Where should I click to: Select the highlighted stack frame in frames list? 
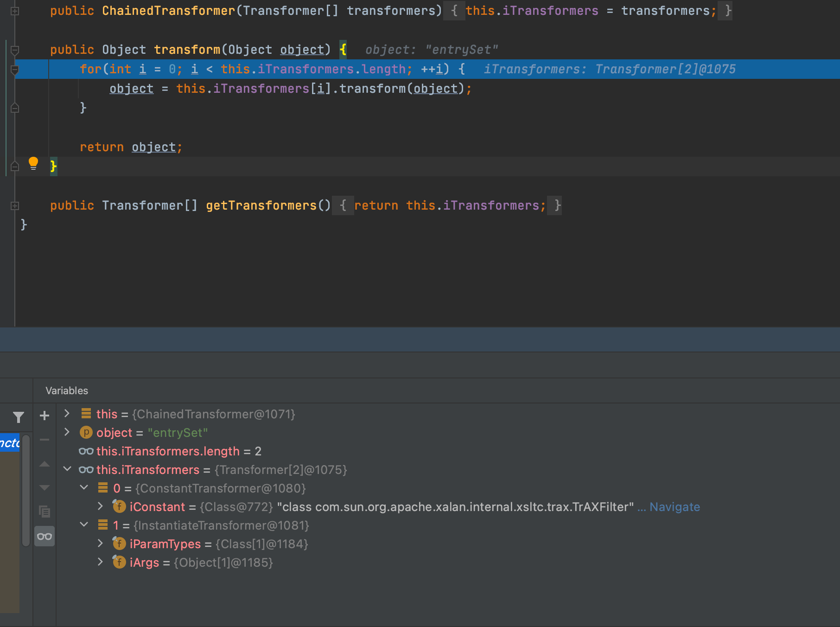(10, 443)
